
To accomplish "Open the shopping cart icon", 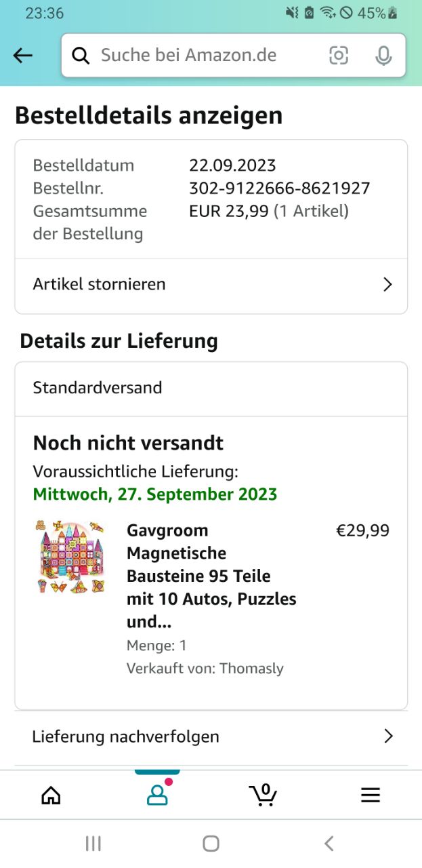I will click(x=263, y=794).
